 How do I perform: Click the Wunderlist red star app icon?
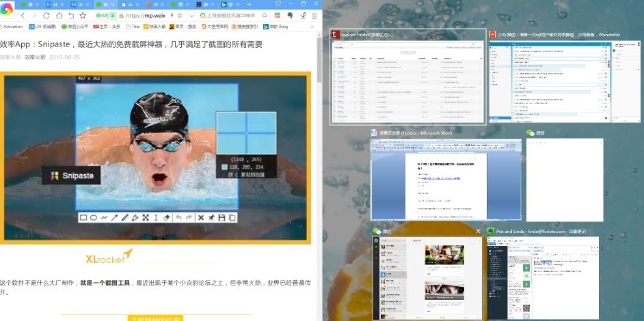(492, 35)
